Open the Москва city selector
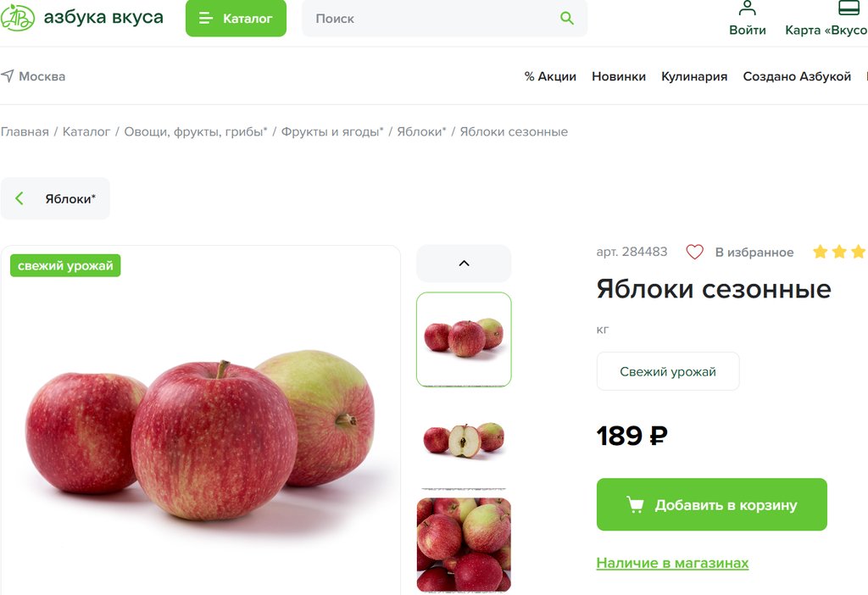 pyautogui.click(x=33, y=75)
